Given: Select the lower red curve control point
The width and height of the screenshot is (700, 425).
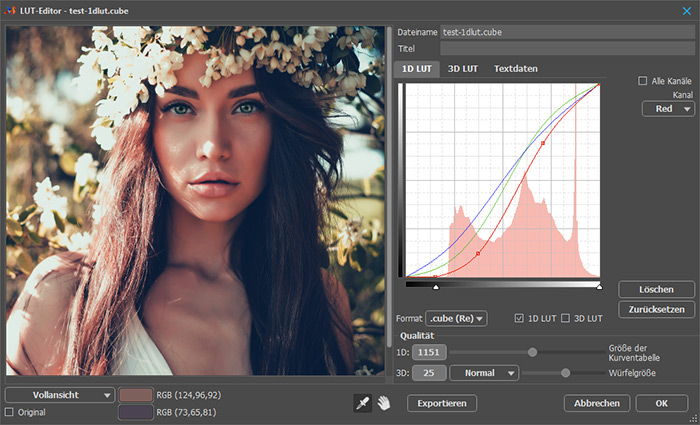Looking at the screenshot, I should coord(478,254).
